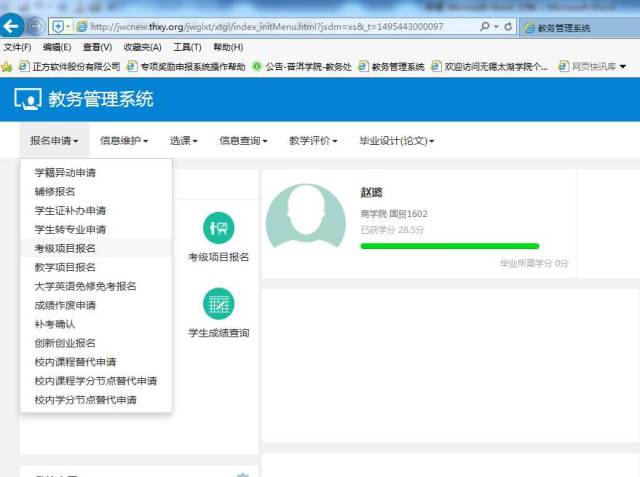Image resolution: width=640 pixels, height=477 pixels.
Task: Expand the 毕业设计(论文) dropdown menu
Action: [397, 141]
